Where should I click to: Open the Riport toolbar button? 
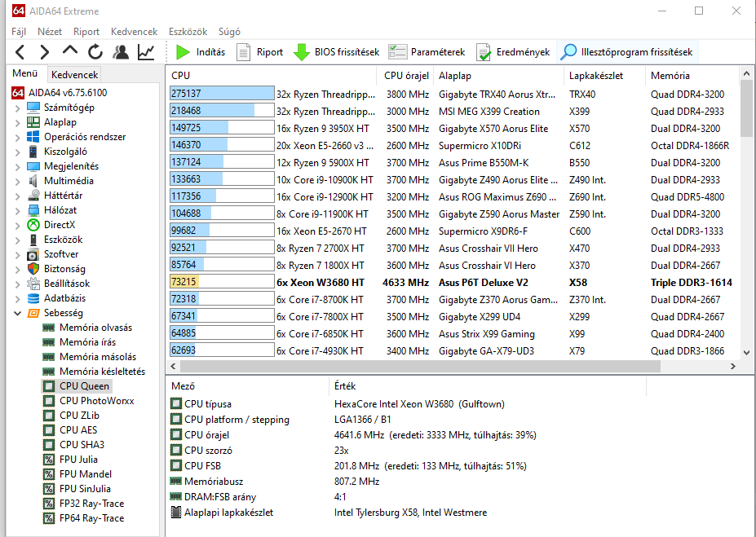(x=260, y=52)
